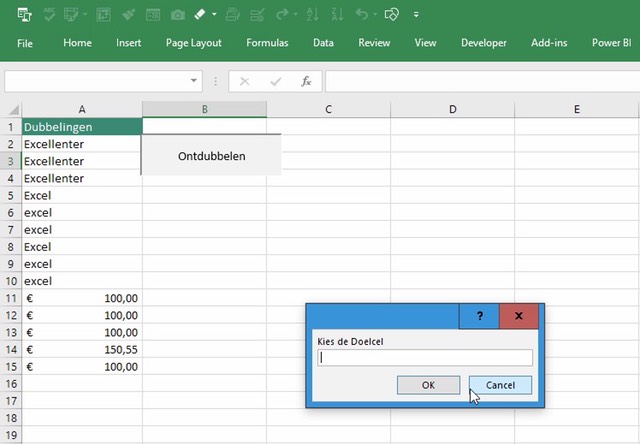Select column D header
The width and height of the screenshot is (640, 444).
coord(453,109)
